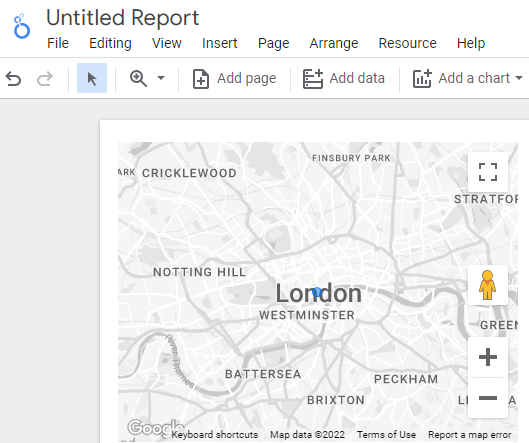This screenshot has height=443, width=529.
Task: Open the Insert menu
Action: 220,43
